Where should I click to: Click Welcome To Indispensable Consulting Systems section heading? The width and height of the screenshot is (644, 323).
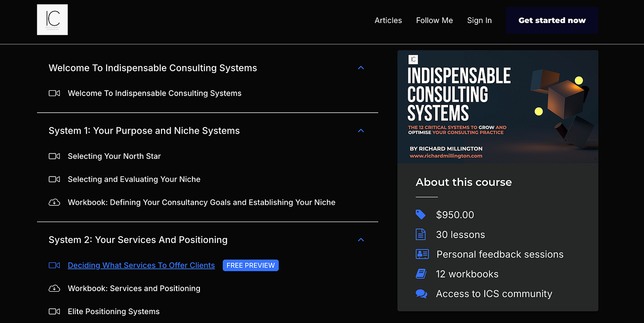(153, 68)
